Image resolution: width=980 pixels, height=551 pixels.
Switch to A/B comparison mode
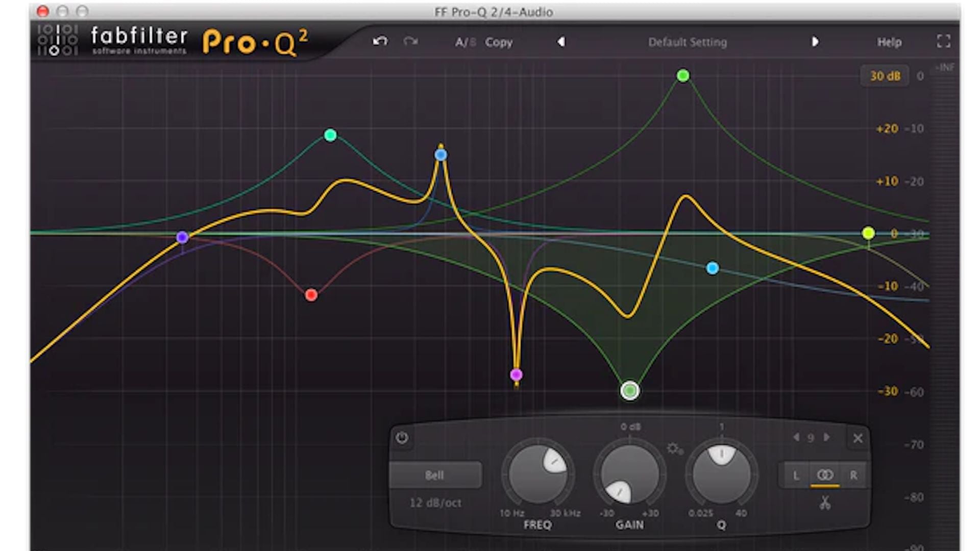[465, 42]
